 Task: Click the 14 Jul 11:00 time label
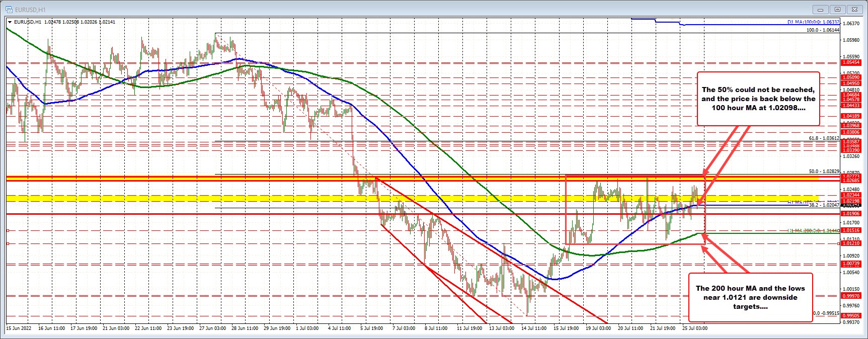[534, 328]
